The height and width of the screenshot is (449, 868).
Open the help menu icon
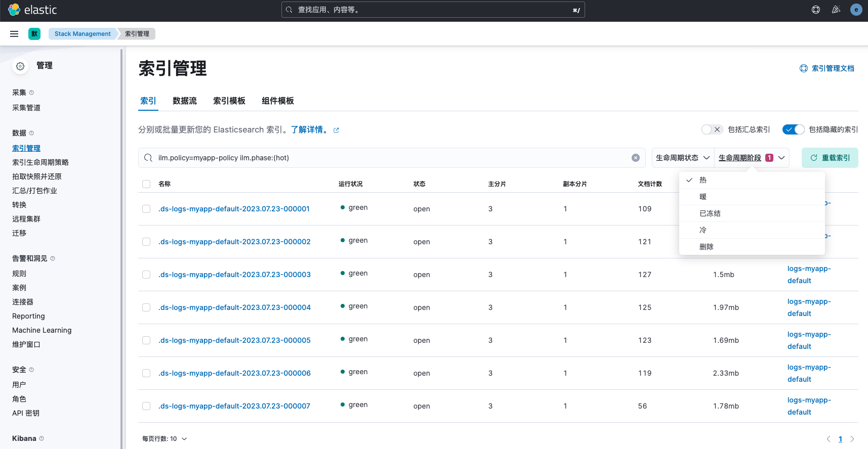[x=816, y=10]
